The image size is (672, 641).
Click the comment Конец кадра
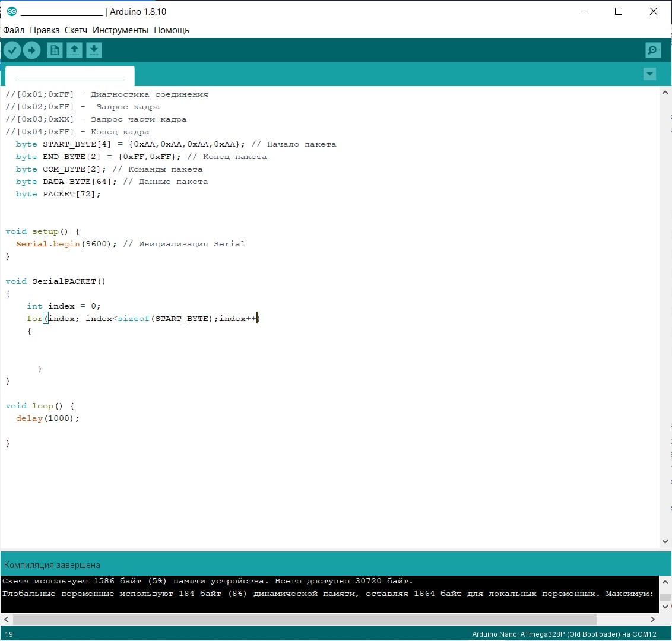119,132
